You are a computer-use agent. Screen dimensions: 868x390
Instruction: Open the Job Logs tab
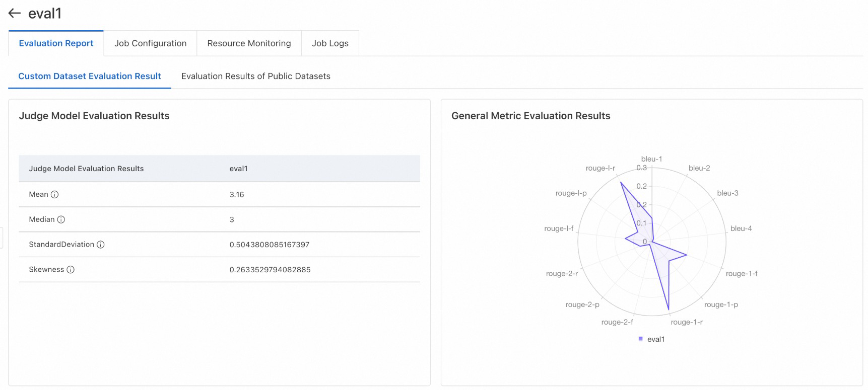coord(330,43)
